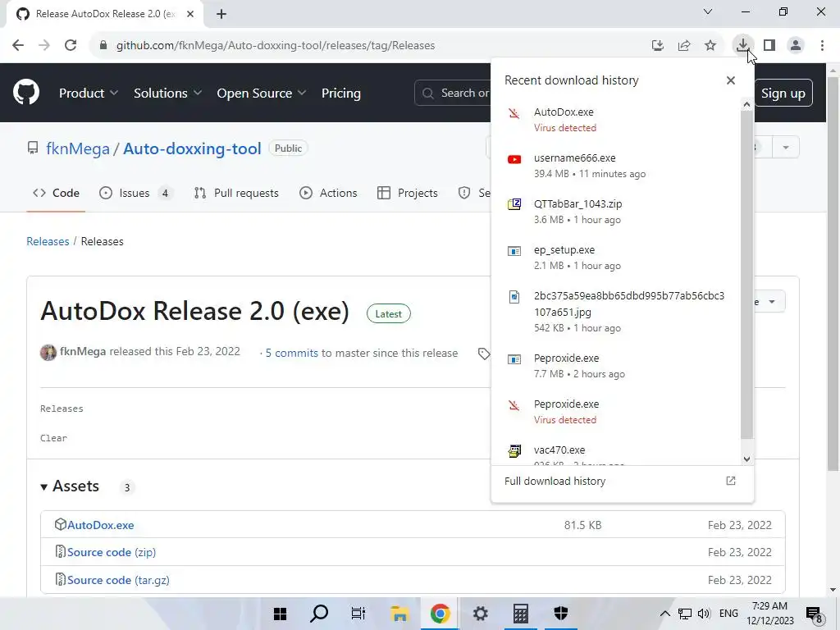
Task: Open Chrome downloads toolbar icon
Action: tap(742, 45)
